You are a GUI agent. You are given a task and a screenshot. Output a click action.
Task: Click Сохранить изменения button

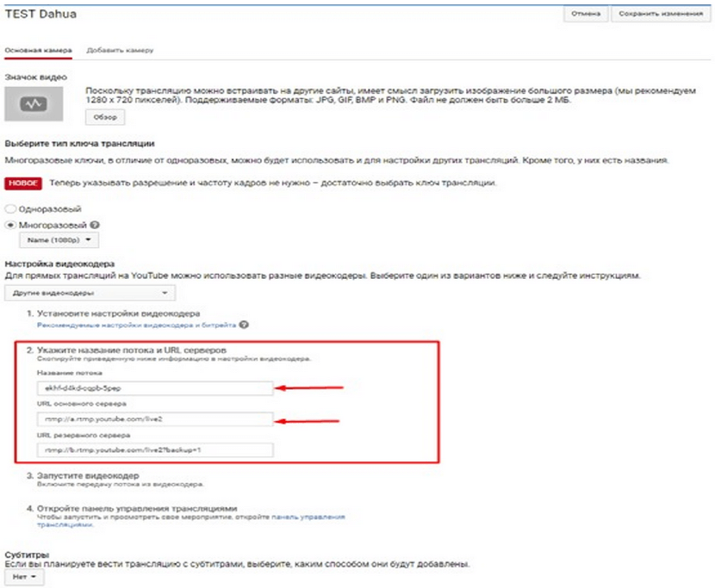661,14
